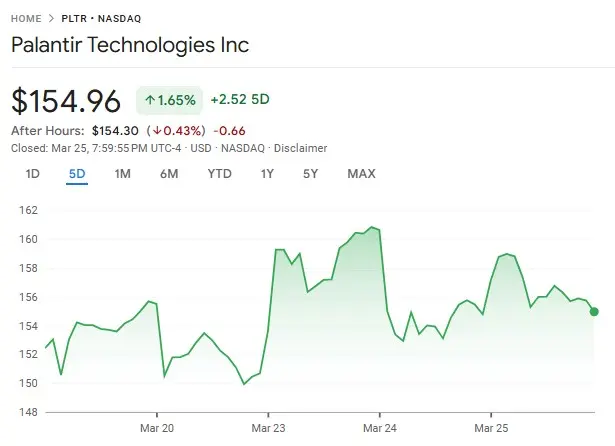Select the 5D range tab

77,174
